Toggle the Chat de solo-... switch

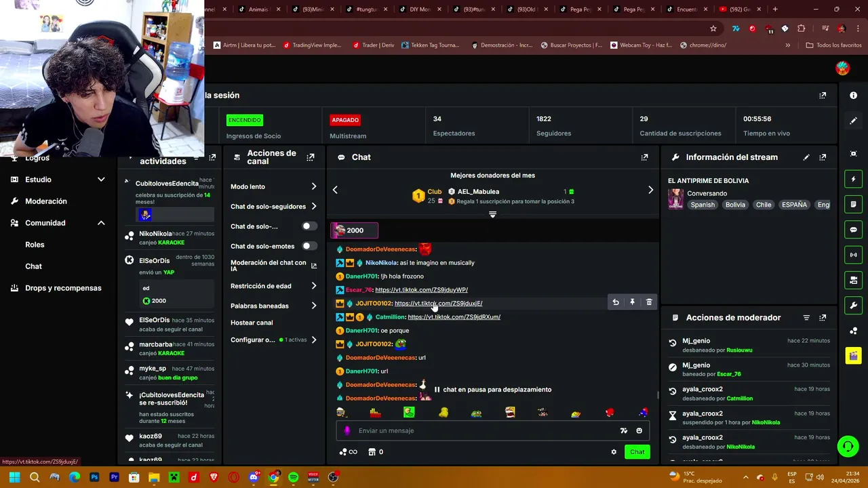click(x=309, y=226)
